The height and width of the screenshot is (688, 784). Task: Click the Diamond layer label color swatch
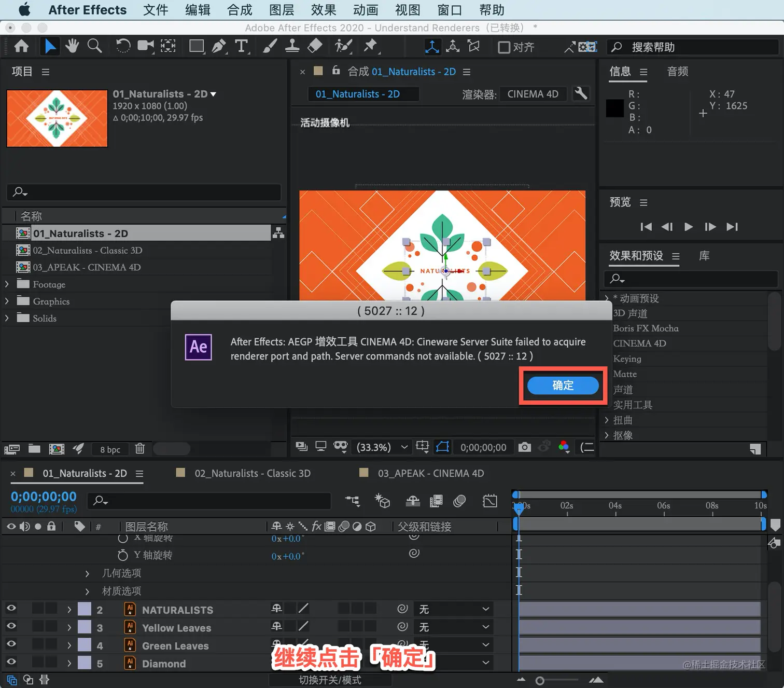coord(85,663)
